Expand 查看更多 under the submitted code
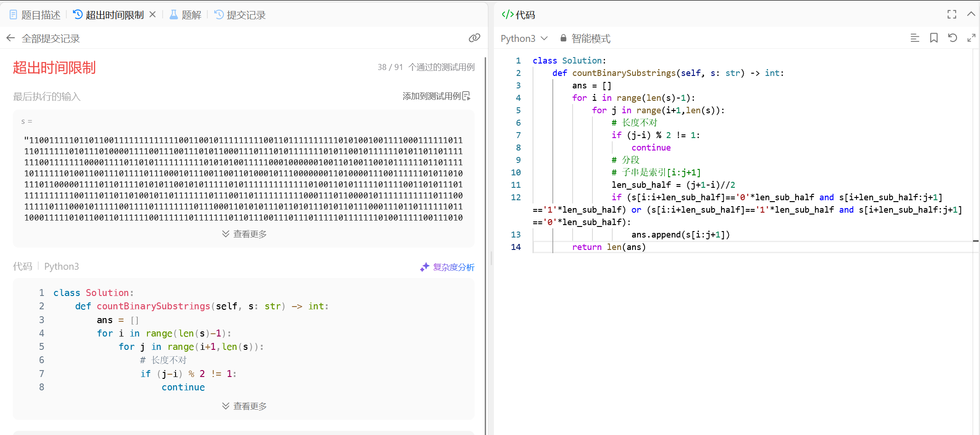 244,406
